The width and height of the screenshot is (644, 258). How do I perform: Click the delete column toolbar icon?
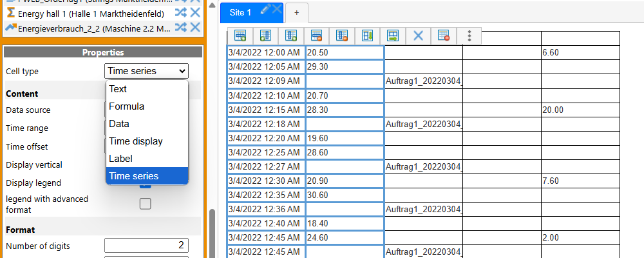coord(342,35)
